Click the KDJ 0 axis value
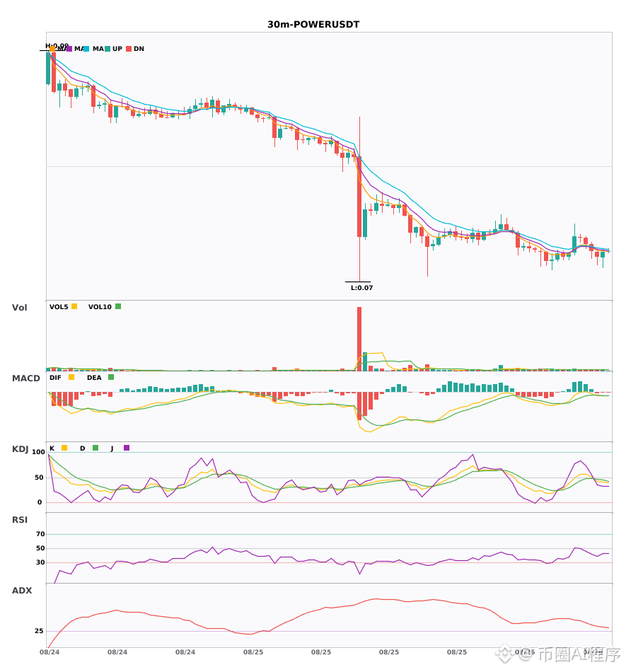Viewport: 626px width, 672px height. point(40,502)
